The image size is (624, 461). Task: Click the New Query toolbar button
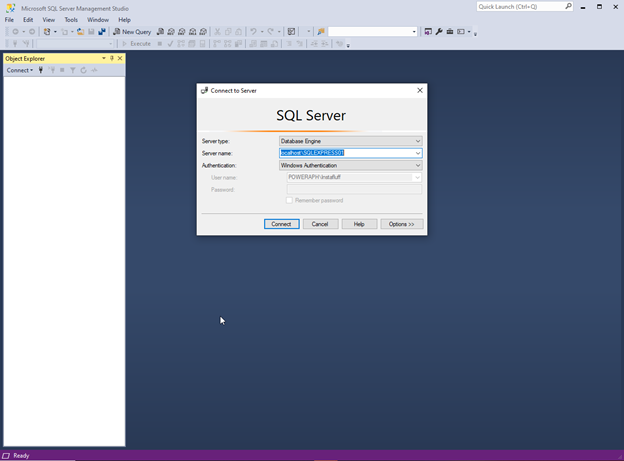132,32
